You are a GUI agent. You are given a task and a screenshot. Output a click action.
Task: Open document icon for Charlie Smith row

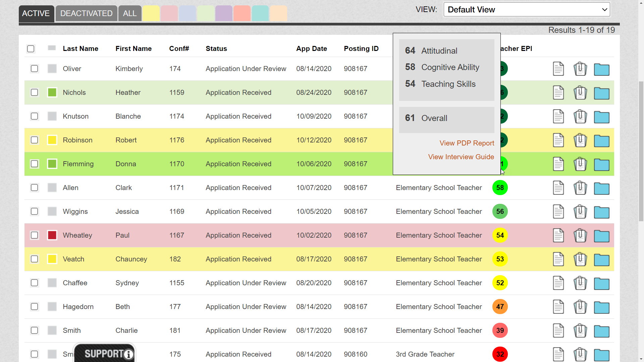click(558, 330)
